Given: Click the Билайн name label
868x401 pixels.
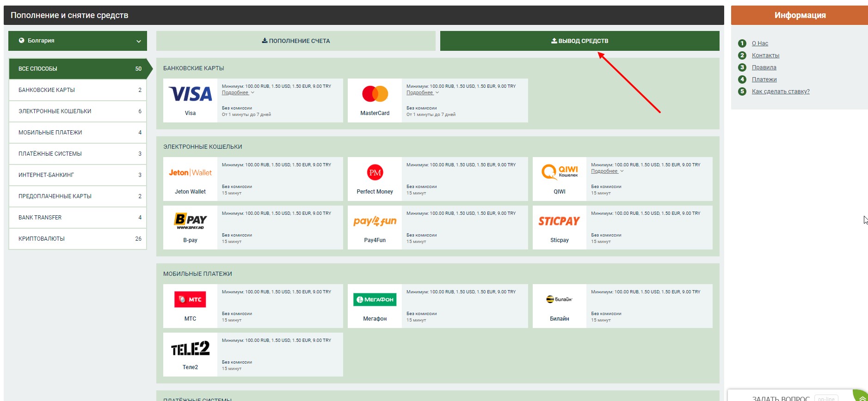Looking at the screenshot, I should [560, 319].
